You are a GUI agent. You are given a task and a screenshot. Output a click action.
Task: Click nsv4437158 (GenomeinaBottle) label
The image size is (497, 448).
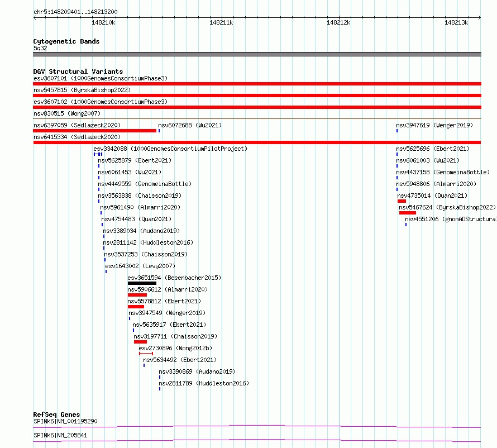coord(443,172)
